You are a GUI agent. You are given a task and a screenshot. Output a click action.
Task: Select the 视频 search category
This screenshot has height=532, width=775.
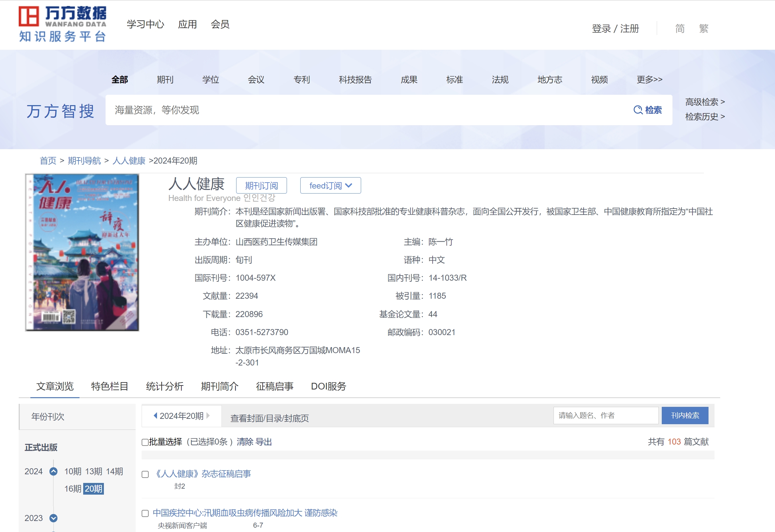pyautogui.click(x=599, y=79)
